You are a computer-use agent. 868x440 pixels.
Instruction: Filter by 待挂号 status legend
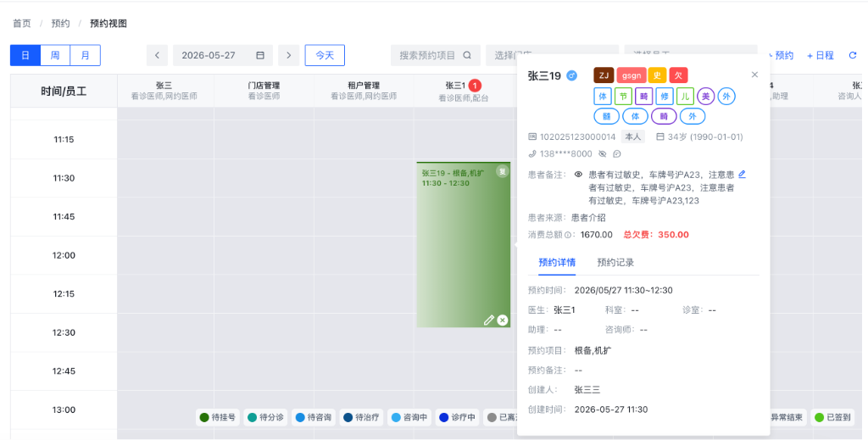tap(218, 417)
